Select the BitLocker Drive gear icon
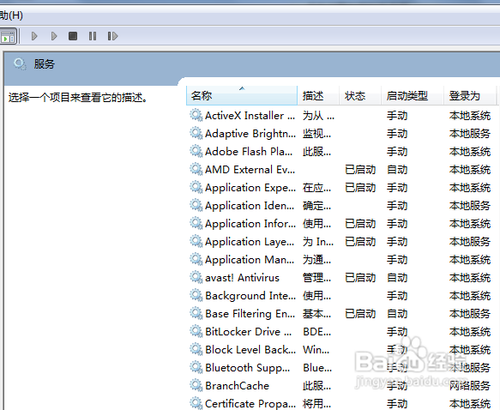Screen dimensions: 500x410 (x=196, y=331)
